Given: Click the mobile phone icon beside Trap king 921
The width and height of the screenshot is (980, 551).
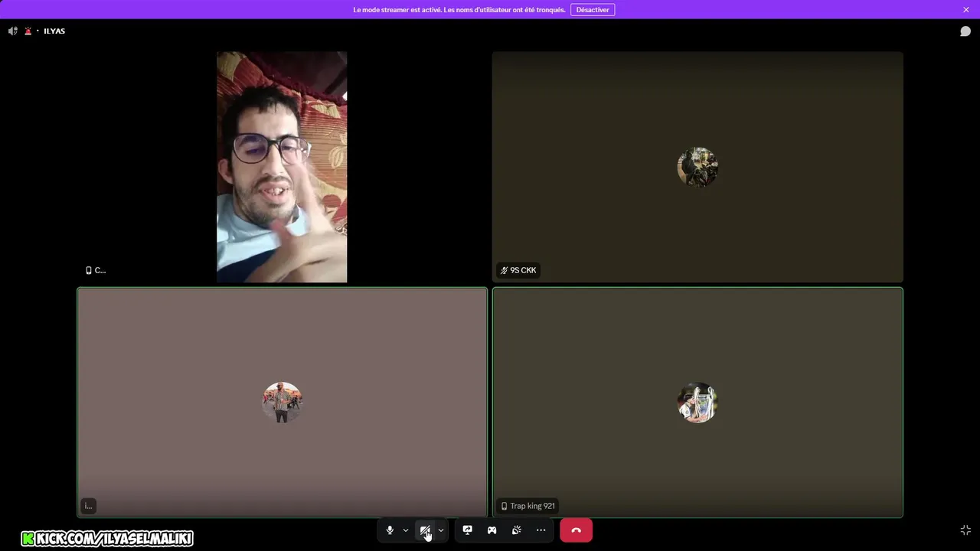Looking at the screenshot, I should pyautogui.click(x=504, y=506).
